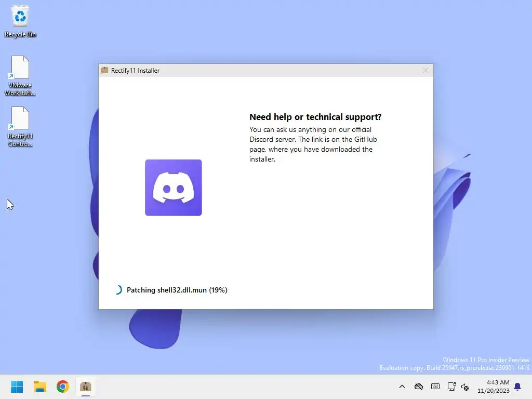Select the Rectify11 Control Center desktop shortcut
532x399 pixels.
pos(20,127)
